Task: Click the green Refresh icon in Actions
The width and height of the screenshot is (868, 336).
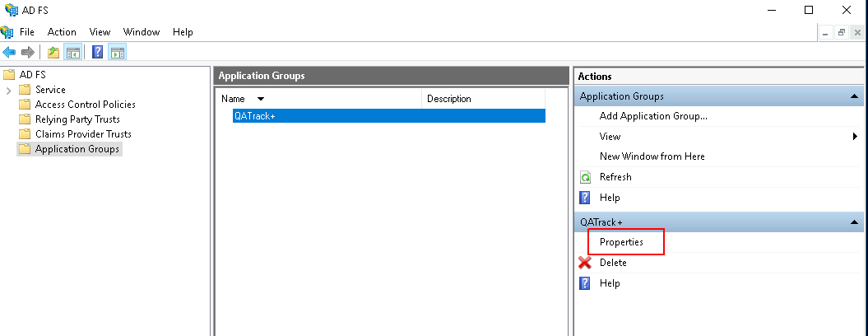Action: (x=585, y=177)
